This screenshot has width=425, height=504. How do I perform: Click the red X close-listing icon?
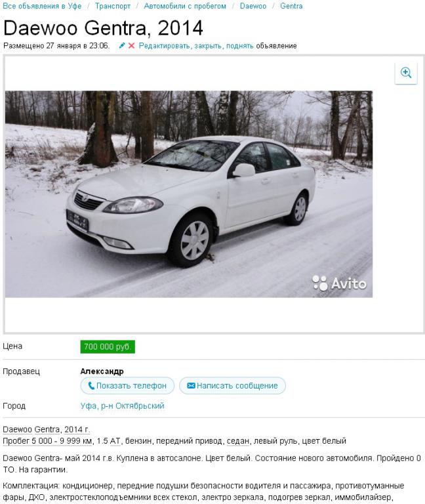[x=131, y=46]
